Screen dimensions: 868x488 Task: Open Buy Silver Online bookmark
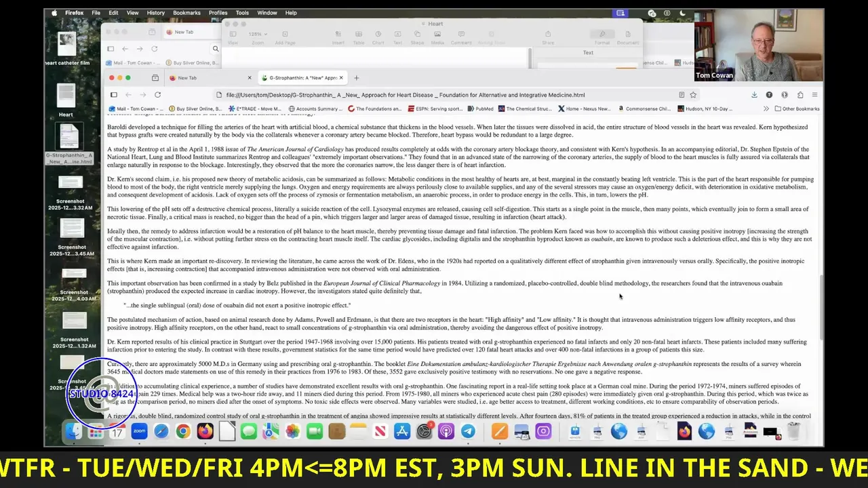point(195,108)
